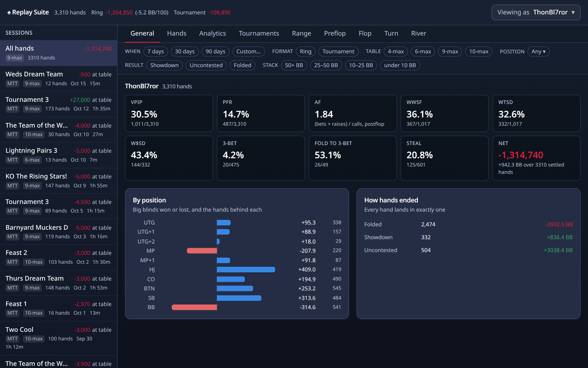Open the Tournament 3 Oct 5 session
This screenshot has width=588, height=368.
pos(58,206)
